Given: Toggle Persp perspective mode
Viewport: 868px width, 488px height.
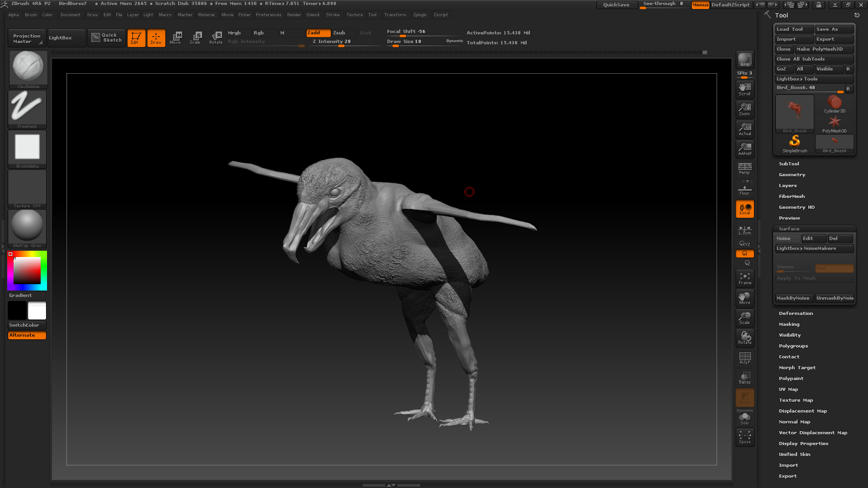Looking at the screenshot, I should [x=745, y=169].
